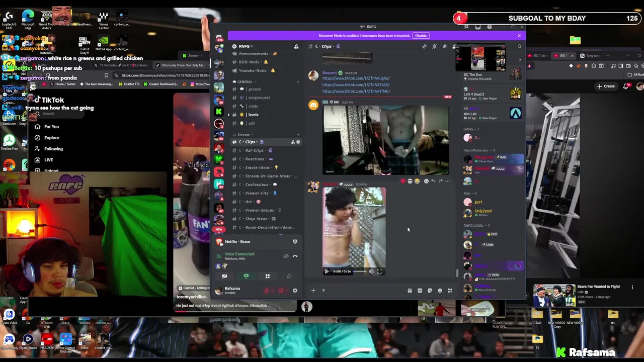The image size is (644, 362).
Task: Click the reply arrow on hovered message
Action: click(x=433, y=181)
